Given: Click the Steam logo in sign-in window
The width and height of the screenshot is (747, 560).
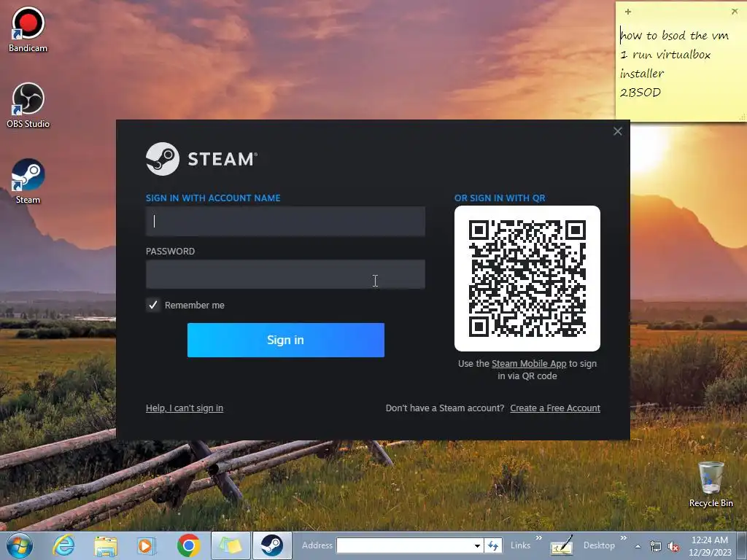Looking at the screenshot, I should tap(201, 159).
